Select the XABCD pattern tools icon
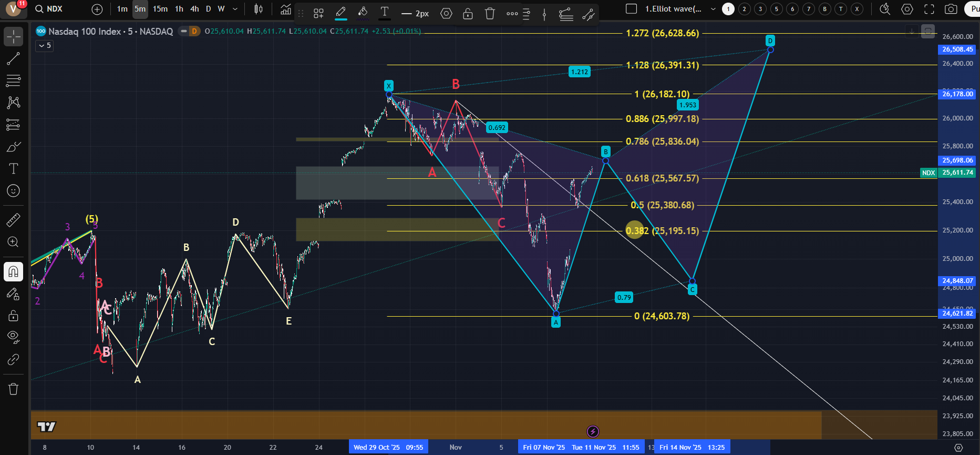 [x=13, y=102]
